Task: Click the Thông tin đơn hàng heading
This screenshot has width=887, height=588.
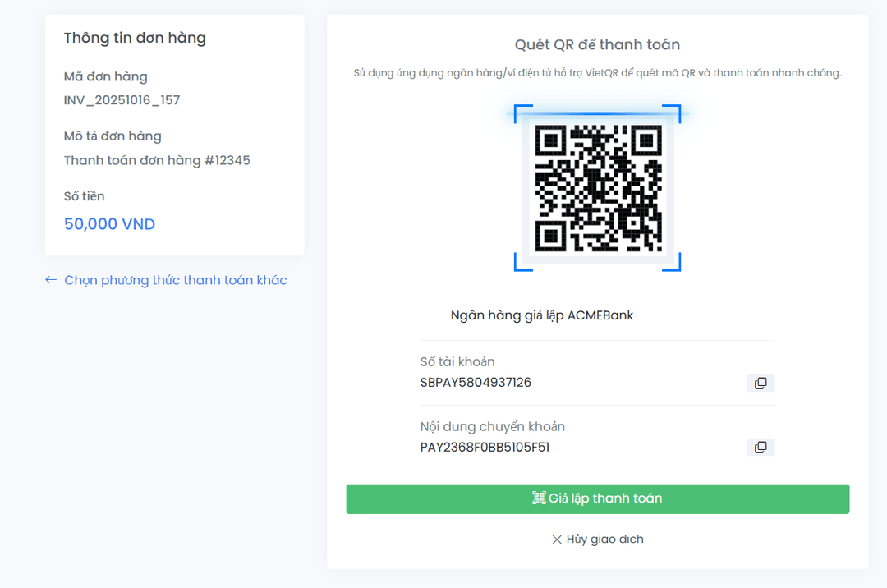Action: pyautogui.click(x=135, y=38)
